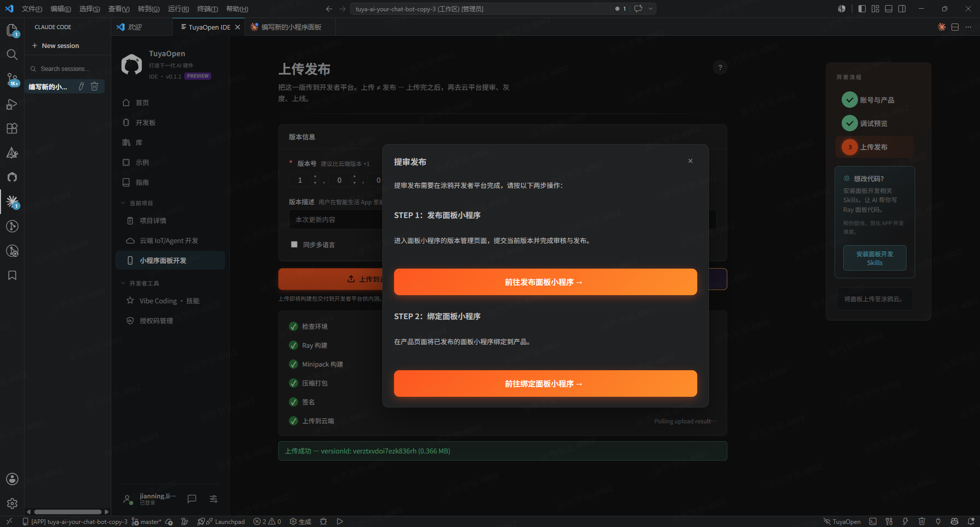The image size is (980, 527).
Task: Open the 终端(T) menu
Action: point(208,9)
